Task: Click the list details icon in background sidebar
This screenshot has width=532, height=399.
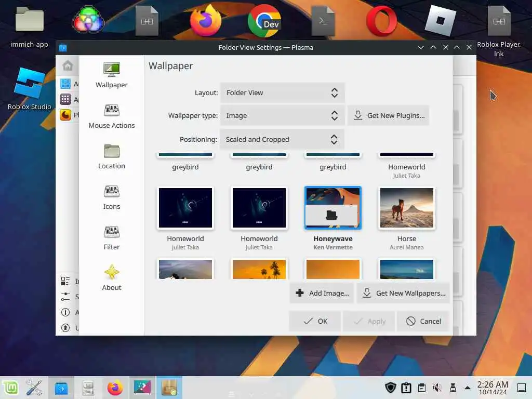Action: click(65, 281)
